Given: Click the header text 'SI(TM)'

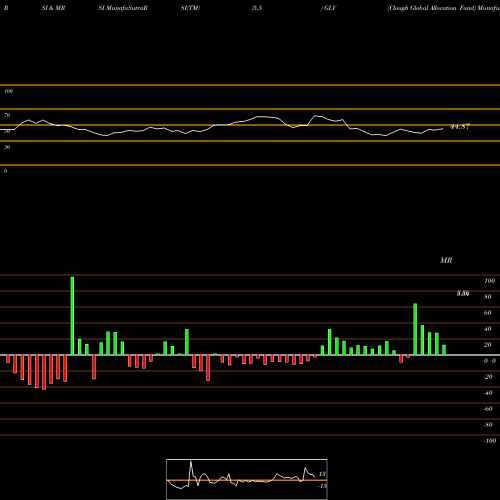Looking at the screenshot, I should click(190, 8).
